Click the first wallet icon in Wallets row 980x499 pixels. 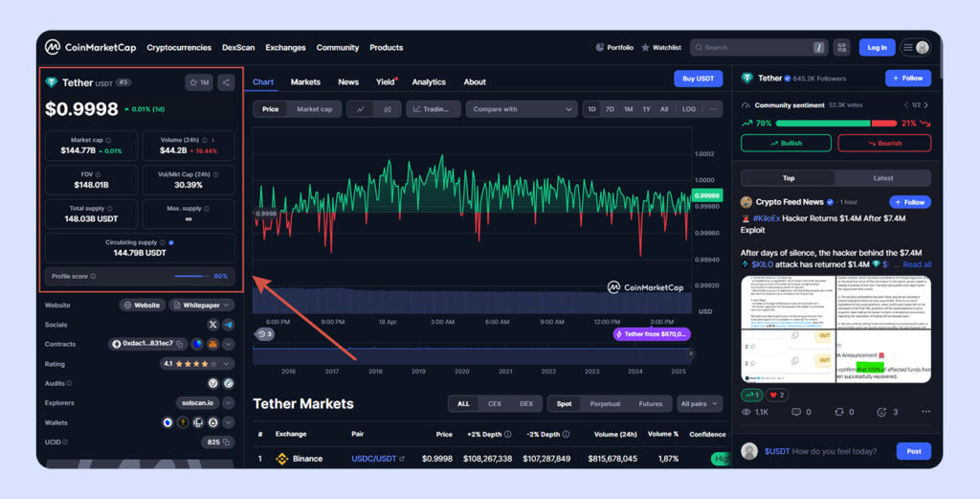pos(167,422)
